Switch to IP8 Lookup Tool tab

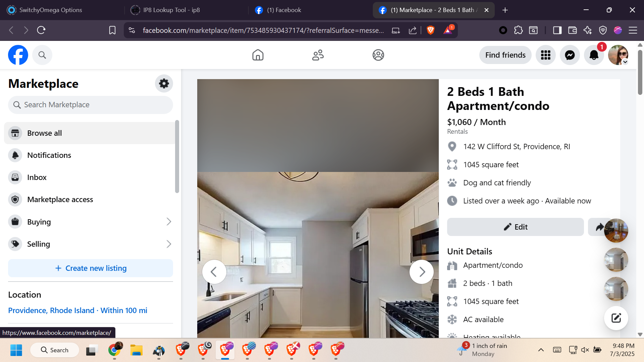point(171,10)
